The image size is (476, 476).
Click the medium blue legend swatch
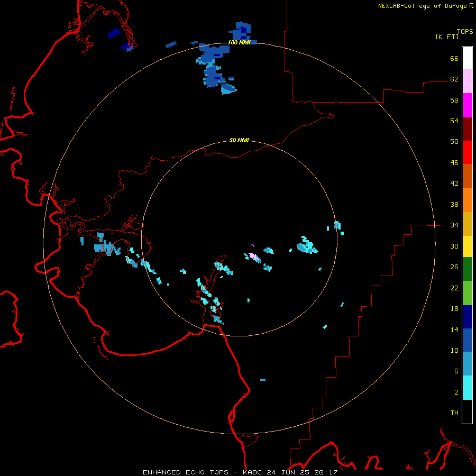coord(467,340)
